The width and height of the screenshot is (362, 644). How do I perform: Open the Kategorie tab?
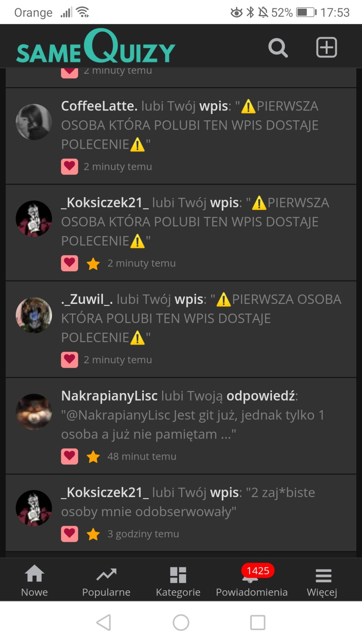pos(178,580)
